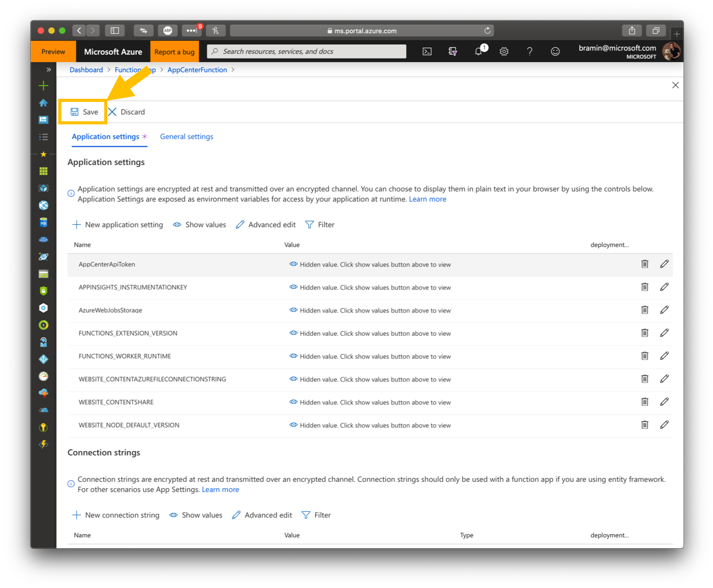713x588 pixels.
Task: Edit the WEBSITE_NODE_DEFAULT_VERSION setting
Action: point(664,425)
